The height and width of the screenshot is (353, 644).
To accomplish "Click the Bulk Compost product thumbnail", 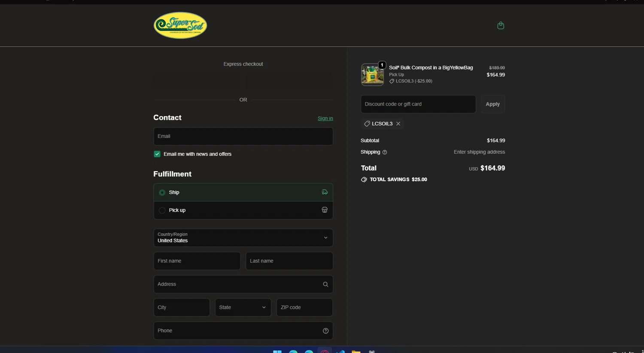I will (372, 75).
